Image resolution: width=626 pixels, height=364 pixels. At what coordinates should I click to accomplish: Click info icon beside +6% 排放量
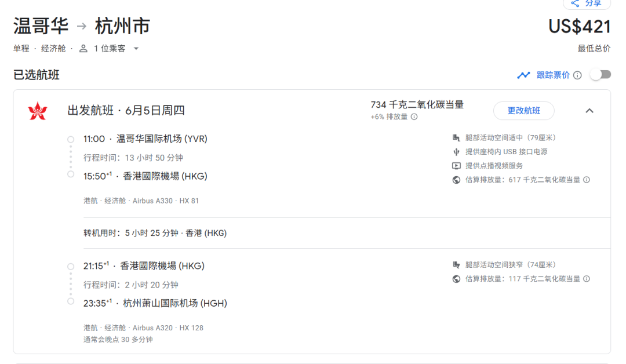click(x=414, y=117)
